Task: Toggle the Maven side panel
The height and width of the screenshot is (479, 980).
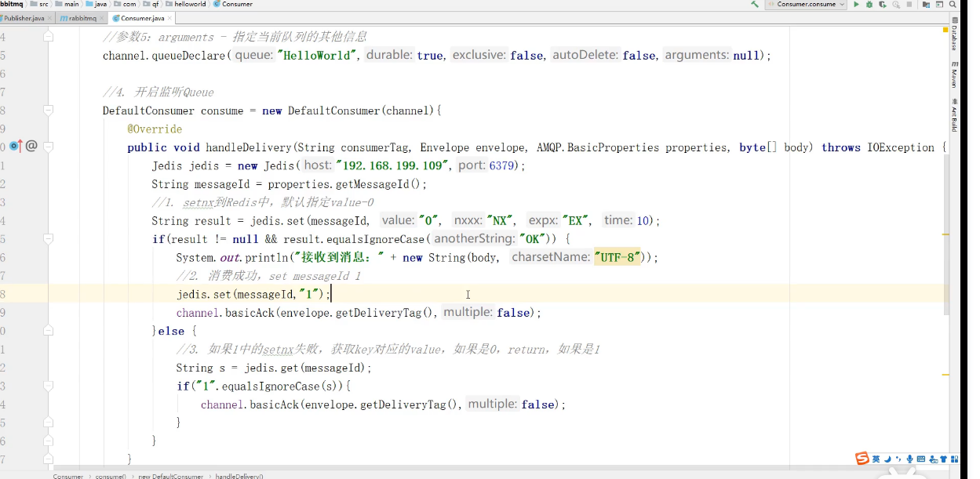Action: tap(954, 74)
